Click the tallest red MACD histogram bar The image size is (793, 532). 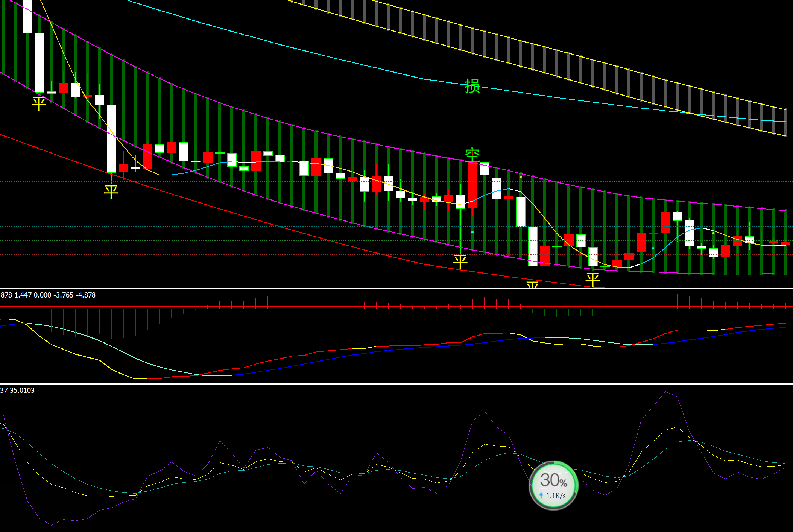(x=677, y=301)
